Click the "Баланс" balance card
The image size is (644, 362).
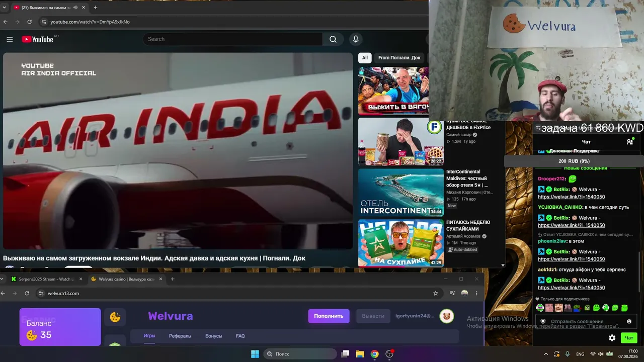coord(60,327)
